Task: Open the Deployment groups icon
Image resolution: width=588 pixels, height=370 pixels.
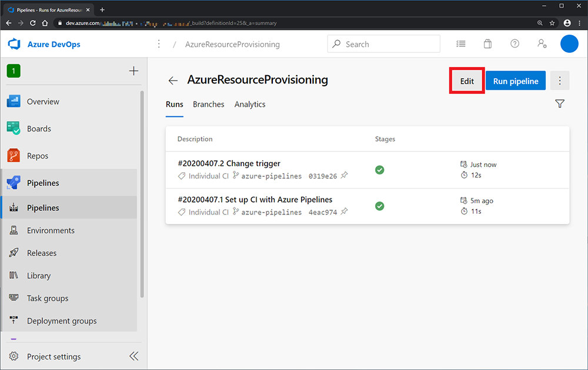Action: pyautogui.click(x=14, y=320)
